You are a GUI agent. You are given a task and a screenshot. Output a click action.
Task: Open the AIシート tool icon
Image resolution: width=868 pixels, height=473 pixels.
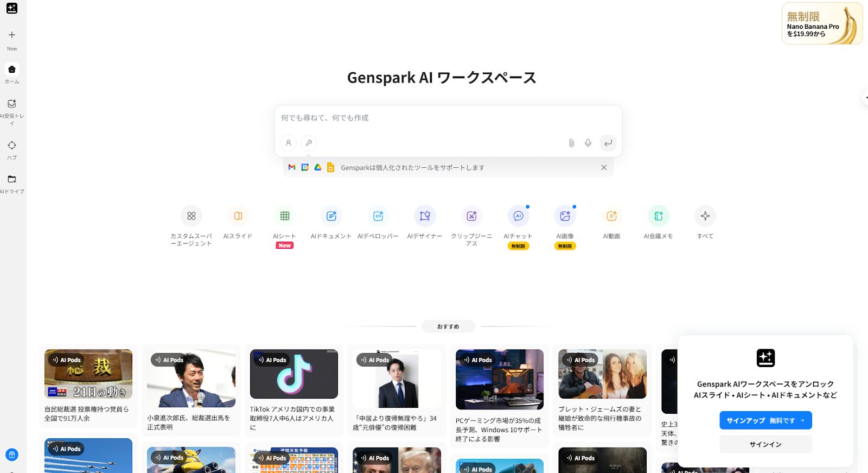click(x=285, y=216)
